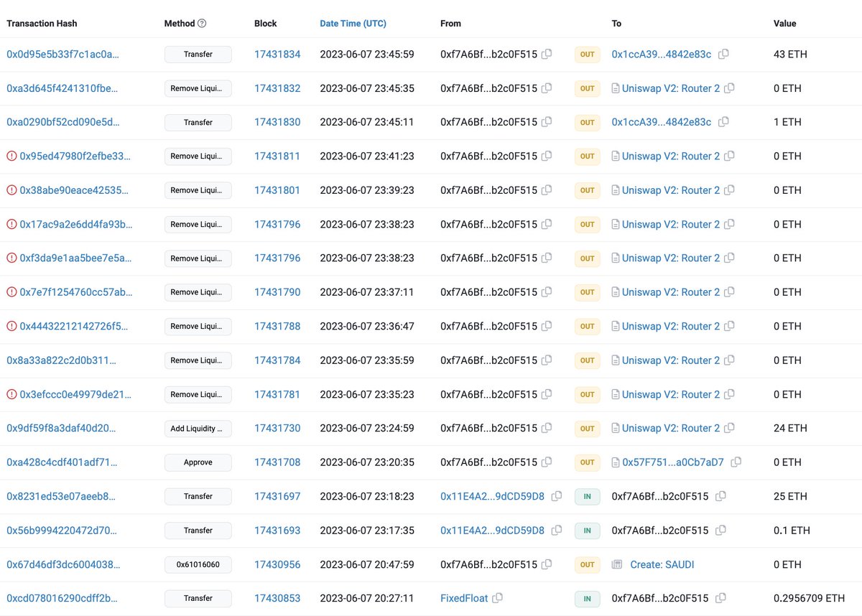Open transaction 0x0d95e5b33f7c1ac0a
Screen dimensions: 862x616
[63, 54]
